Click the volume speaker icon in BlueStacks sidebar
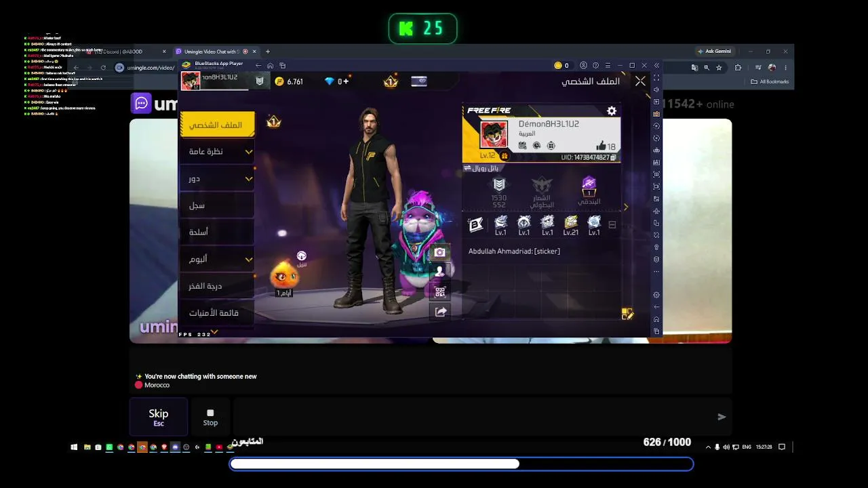This screenshot has width=868, height=488. point(656,90)
